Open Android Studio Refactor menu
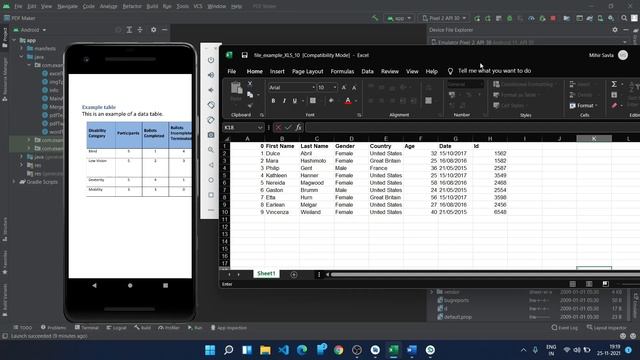Screen dimensions: 640x360 click(x=131, y=7)
